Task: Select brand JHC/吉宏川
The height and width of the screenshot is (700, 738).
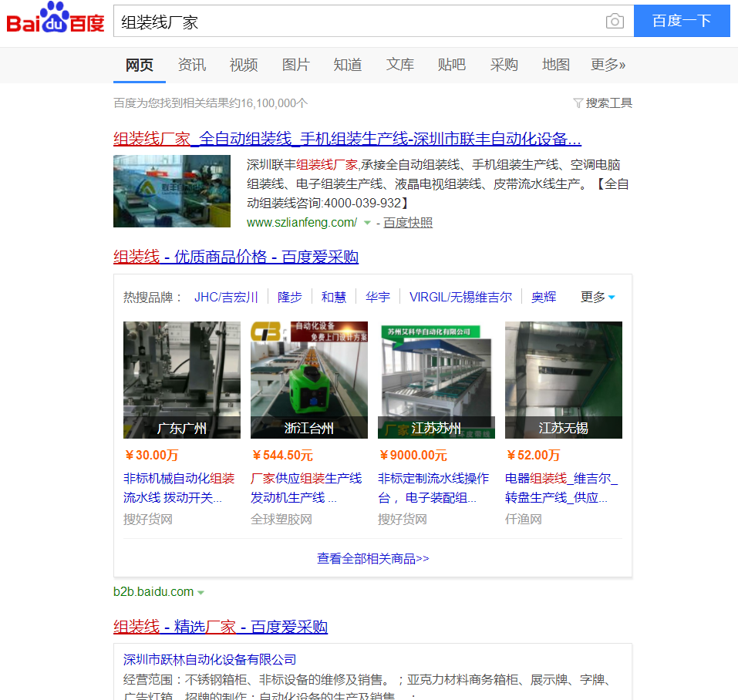Action: pos(226,298)
